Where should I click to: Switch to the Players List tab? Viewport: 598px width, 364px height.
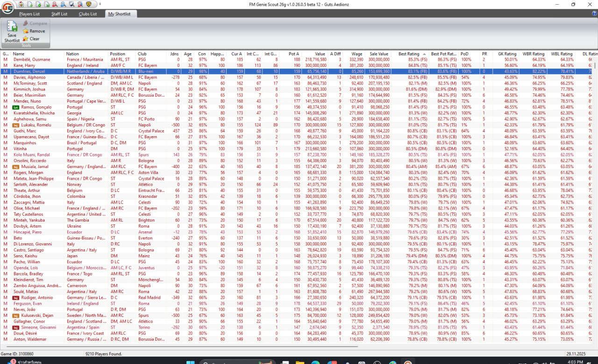(29, 14)
